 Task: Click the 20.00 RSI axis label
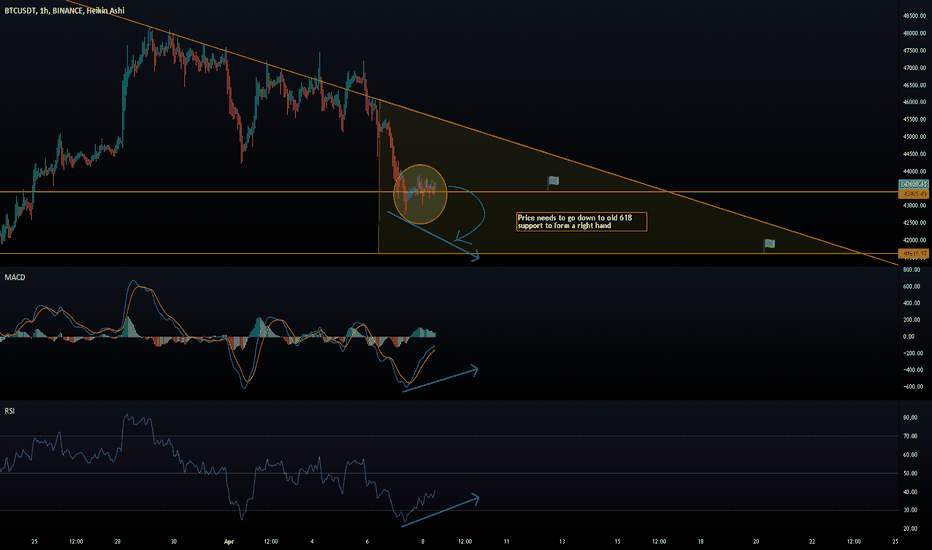(x=911, y=529)
